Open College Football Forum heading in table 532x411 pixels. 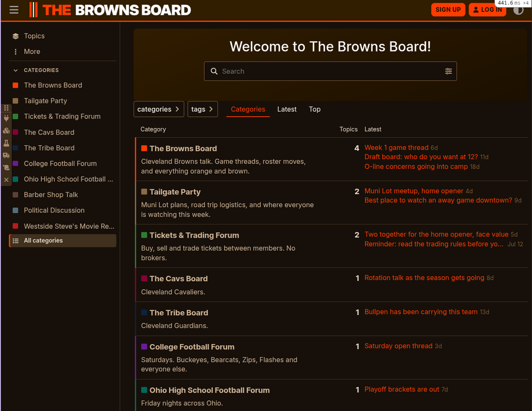point(192,347)
